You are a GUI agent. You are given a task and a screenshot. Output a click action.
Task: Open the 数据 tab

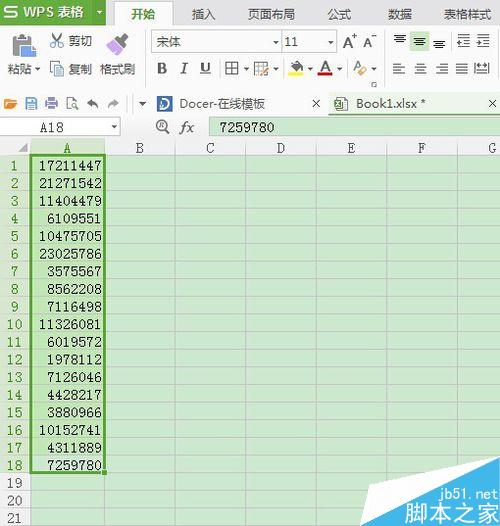[x=400, y=14]
